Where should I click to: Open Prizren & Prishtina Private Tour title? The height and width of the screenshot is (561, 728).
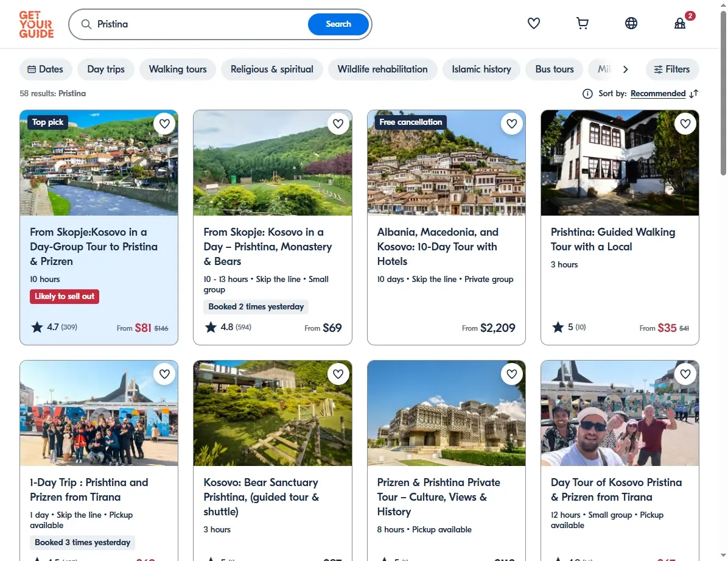coord(439,497)
